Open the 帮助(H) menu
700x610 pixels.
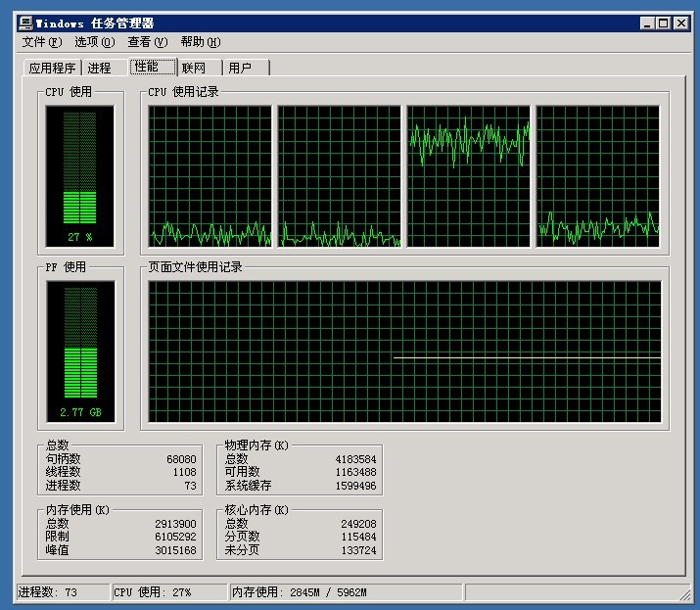pos(201,42)
